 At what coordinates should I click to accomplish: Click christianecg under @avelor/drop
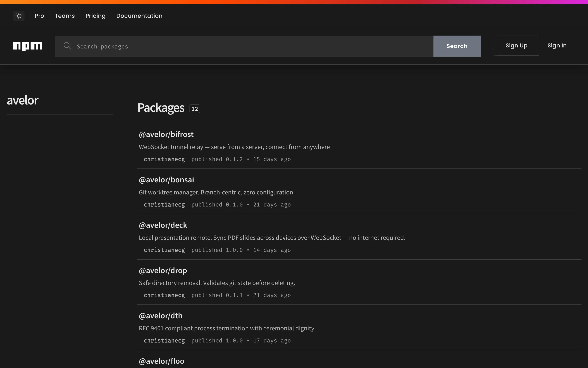[x=164, y=295]
